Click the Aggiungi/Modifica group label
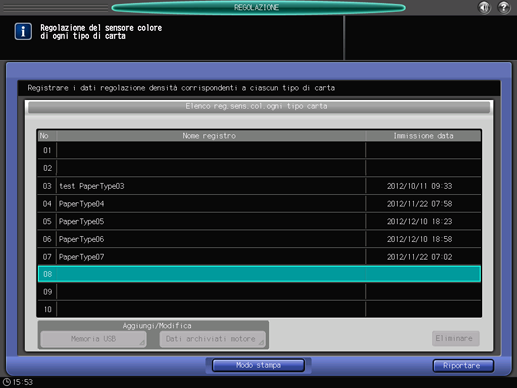This screenshot has height=388, width=517. [157, 326]
